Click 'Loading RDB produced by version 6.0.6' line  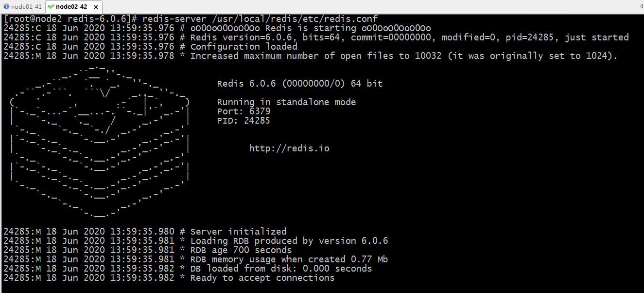click(196, 241)
